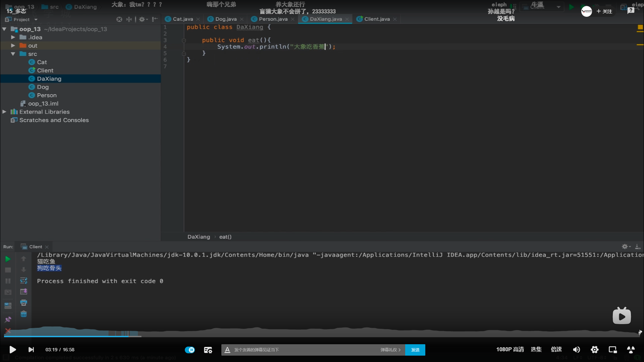
Task: Enter picture-in-picture mode icon
Action: point(612,350)
